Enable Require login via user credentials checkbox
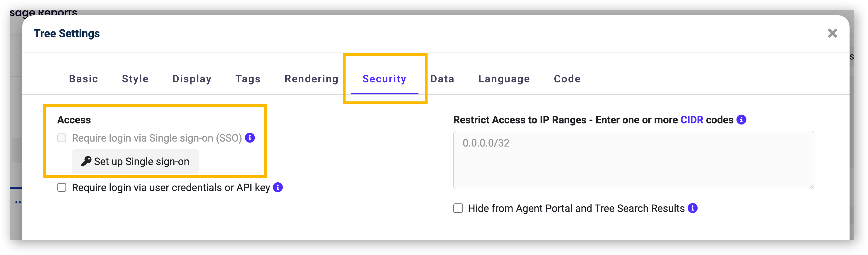The image size is (868, 255). tap(62, 187)
